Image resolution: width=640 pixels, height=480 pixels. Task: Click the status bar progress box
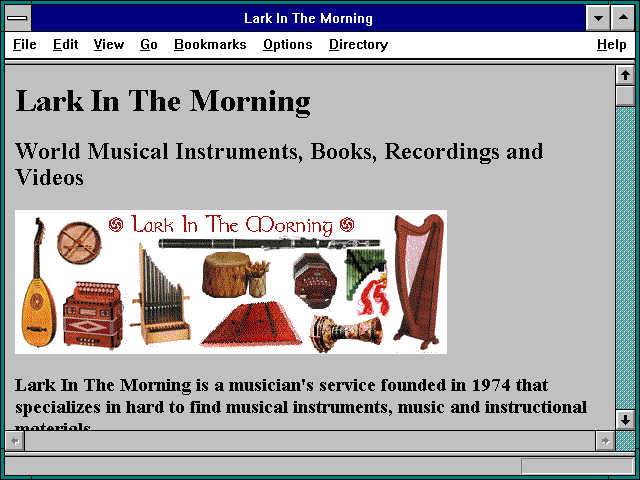577,466
